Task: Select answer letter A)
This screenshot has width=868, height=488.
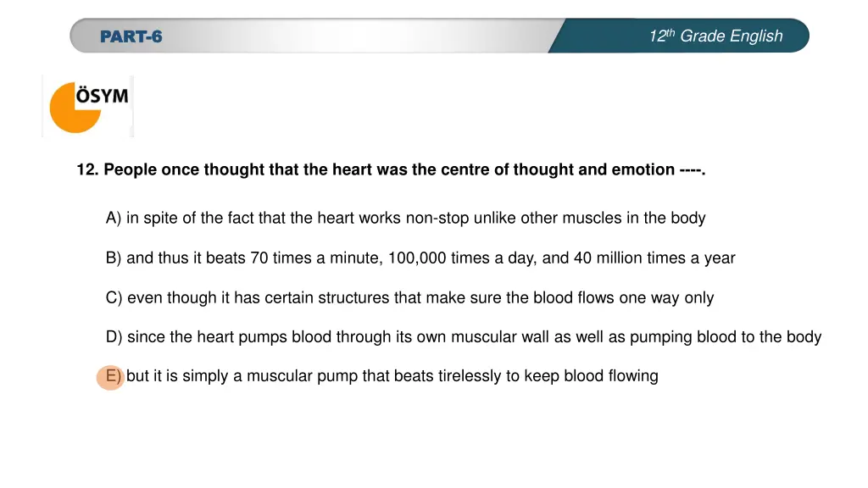Action: [113, 218]
